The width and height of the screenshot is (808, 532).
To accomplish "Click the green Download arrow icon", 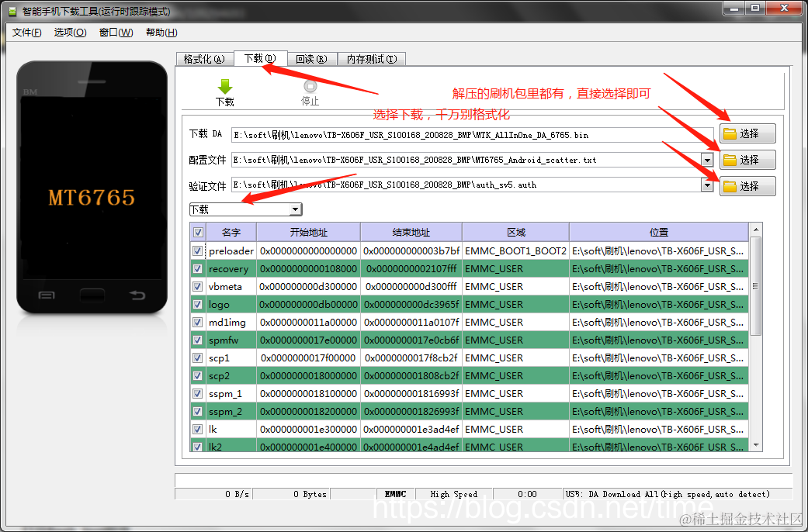I will point(225,86).
